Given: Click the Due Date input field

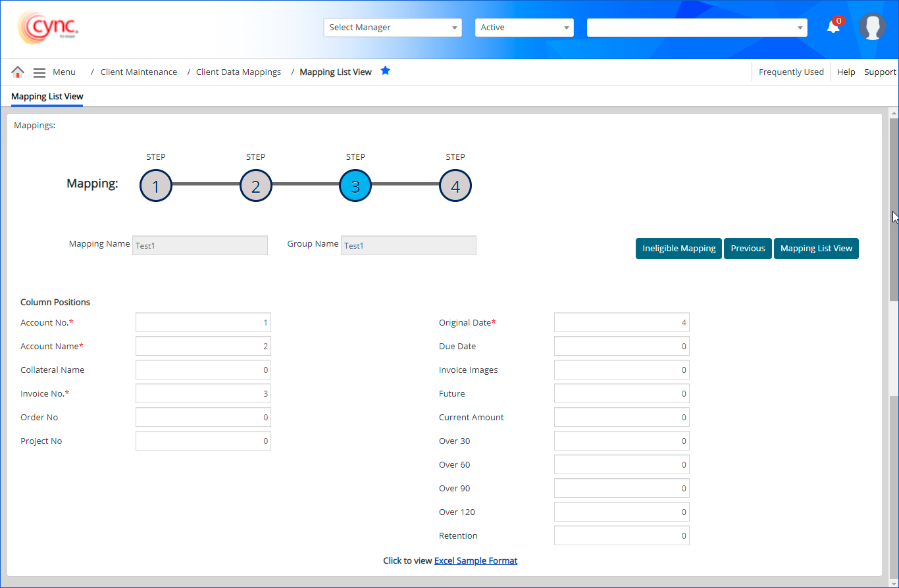Looking at the screenshot, I should coord(621,347).
